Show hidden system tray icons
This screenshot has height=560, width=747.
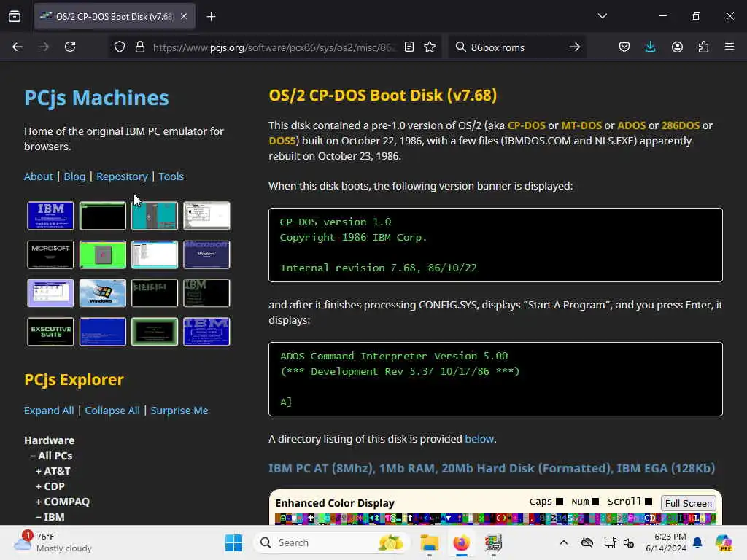click(564, 542)
